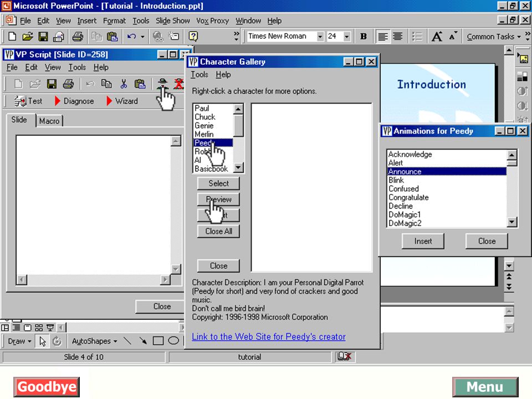The height and width of the screenshot is (399, 532).
Task: Select the Line drawing tool
Action: [x=127, y=341]
